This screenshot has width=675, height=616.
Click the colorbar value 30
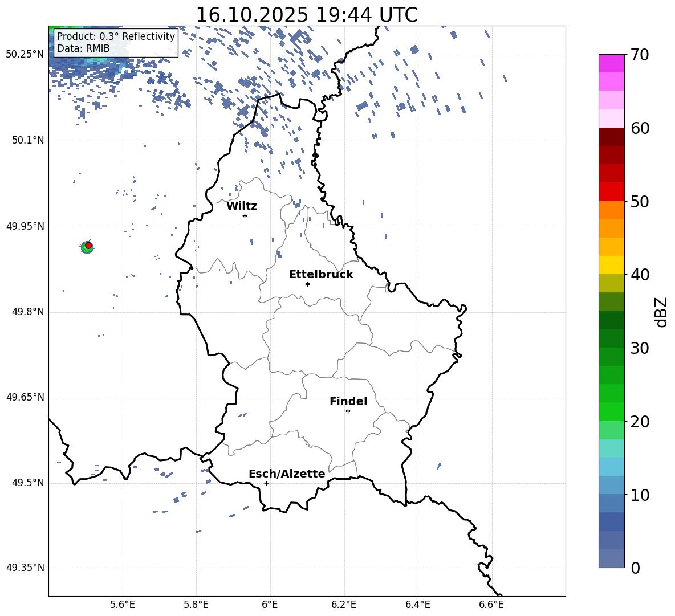coord(640,348)
